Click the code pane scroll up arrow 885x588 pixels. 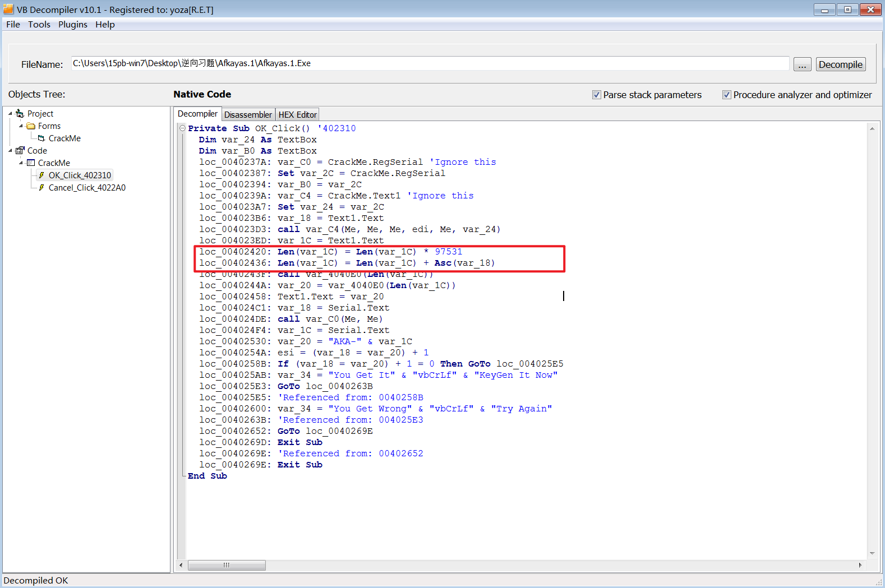(872, 128)
